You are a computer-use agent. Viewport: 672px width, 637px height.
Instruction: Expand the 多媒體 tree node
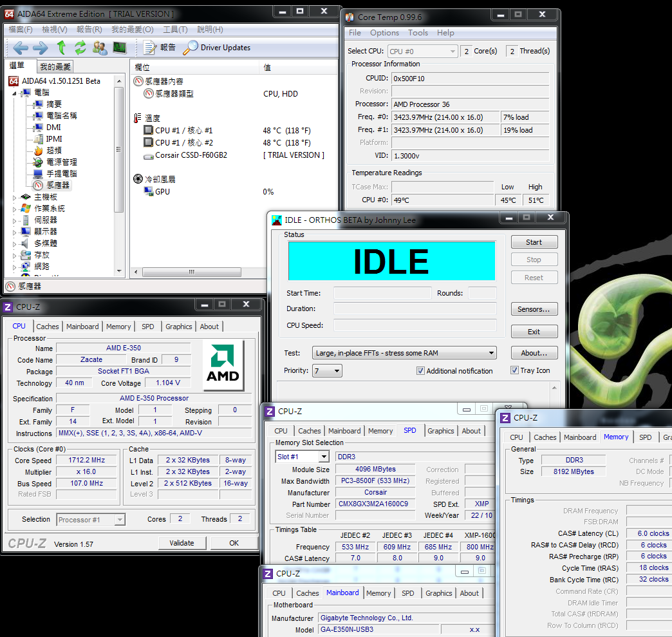(14, 244)
